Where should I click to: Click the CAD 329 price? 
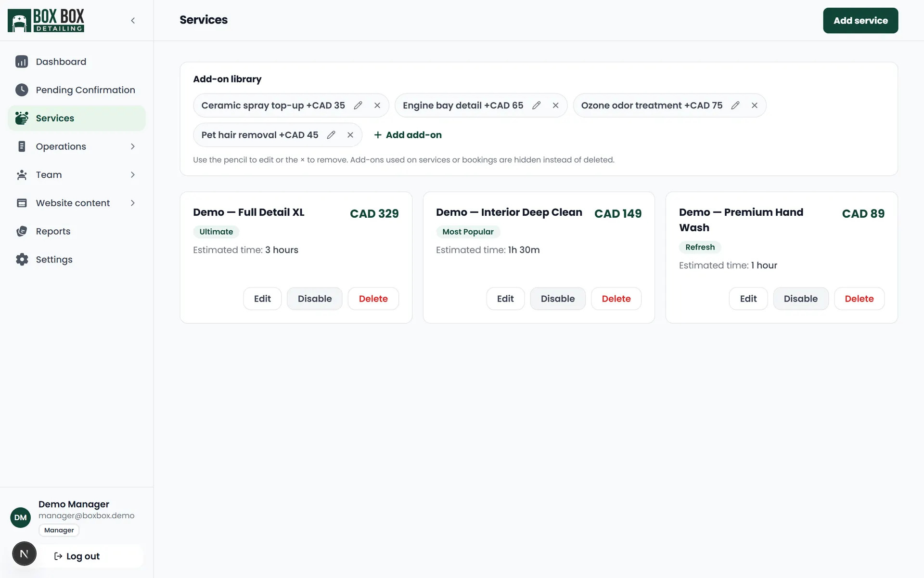pos(374,213)
